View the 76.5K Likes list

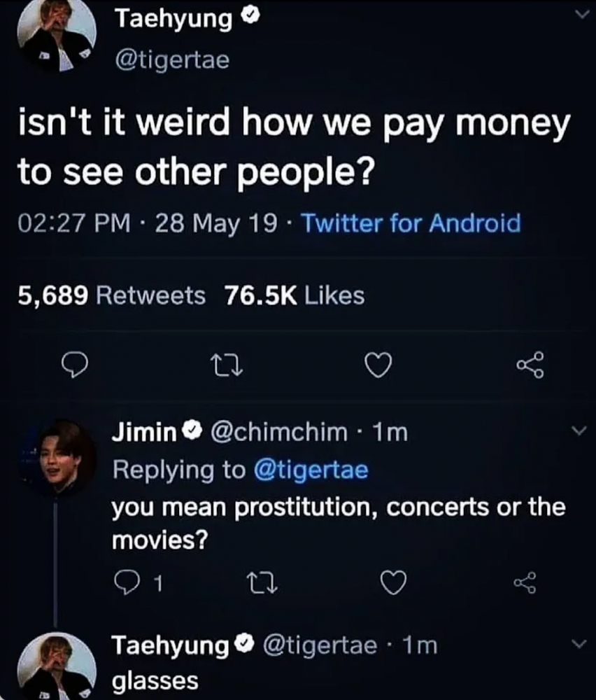(295, 296)
